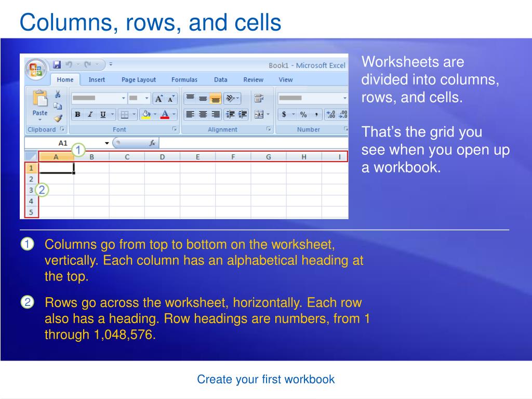Select row header 5
Viewport: 532px width, 399px height.
pyautogui.click(x=32, y=212)
